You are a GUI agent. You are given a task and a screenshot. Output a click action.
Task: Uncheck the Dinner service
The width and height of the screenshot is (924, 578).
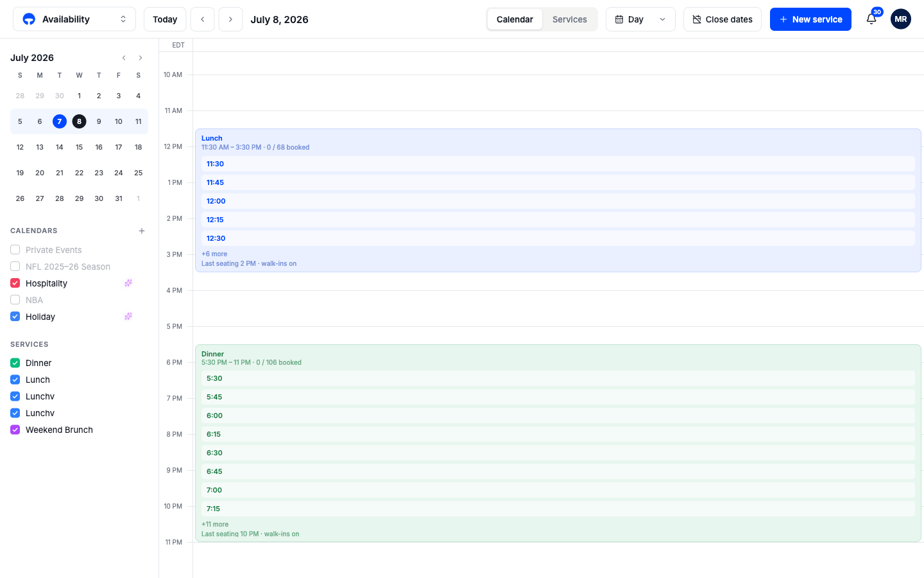15,363
